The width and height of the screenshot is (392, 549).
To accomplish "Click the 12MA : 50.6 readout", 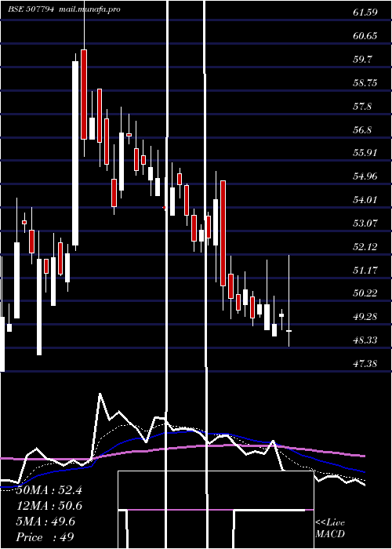I will tap(49, 506).
